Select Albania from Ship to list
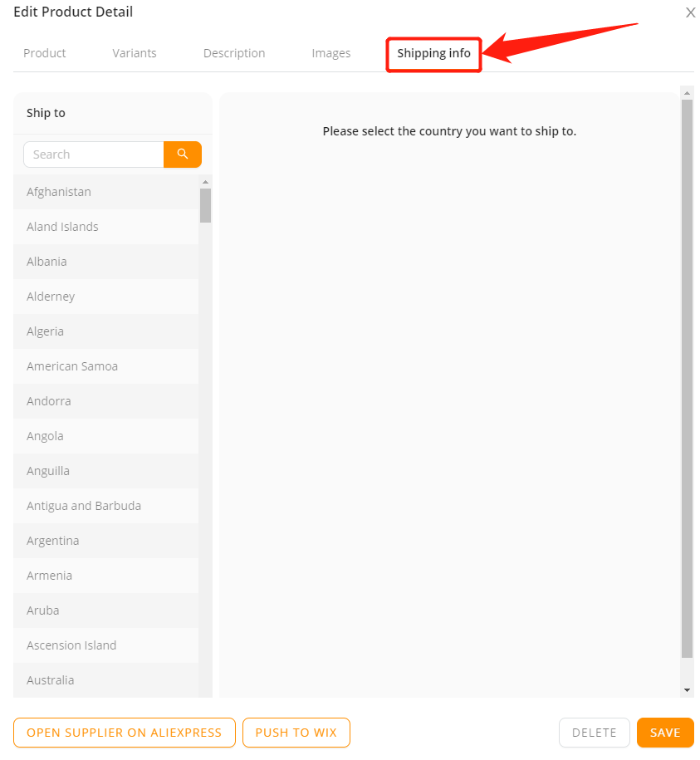The height and width of the screenshot is (760, 700). tap(106, 262)
